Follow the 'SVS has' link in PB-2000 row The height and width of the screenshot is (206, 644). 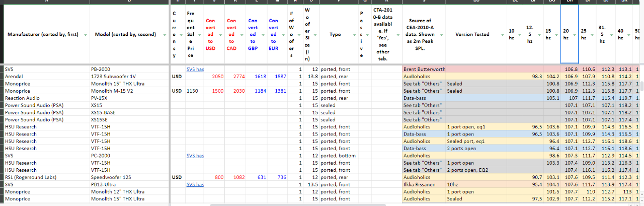195,69
